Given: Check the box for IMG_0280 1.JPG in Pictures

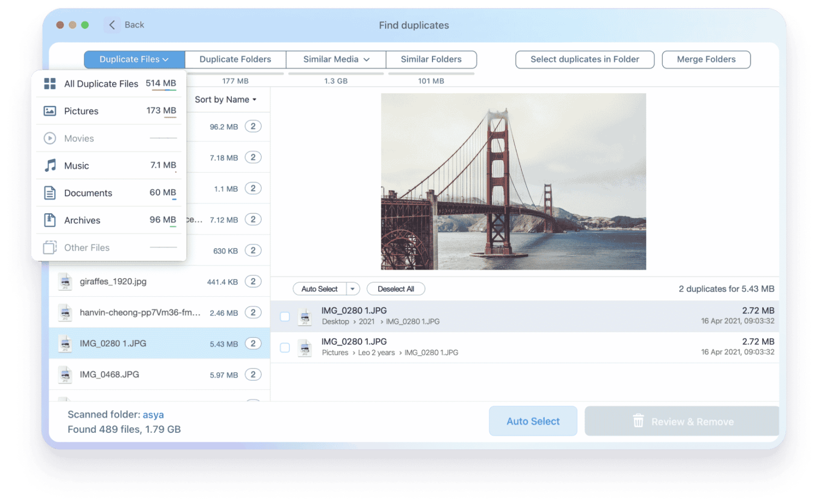Looking at the screenshot, I should [x=285, y=347].
